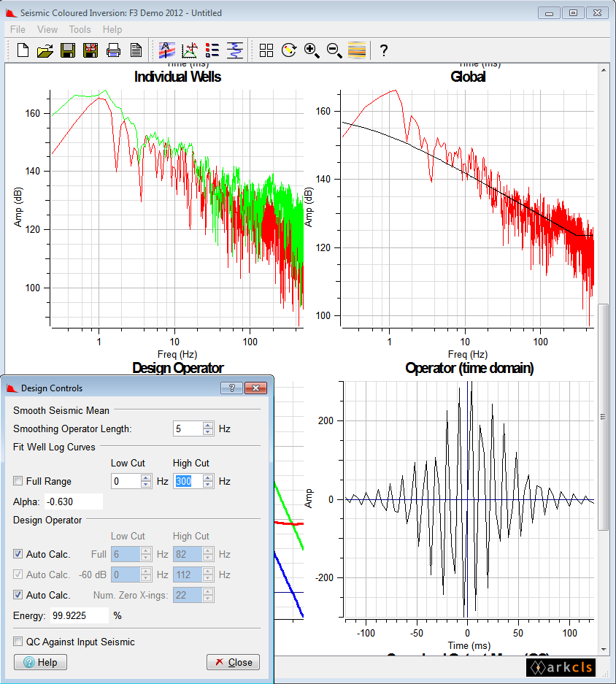Toggle the four-square grid layout icon

click(266, 50)
